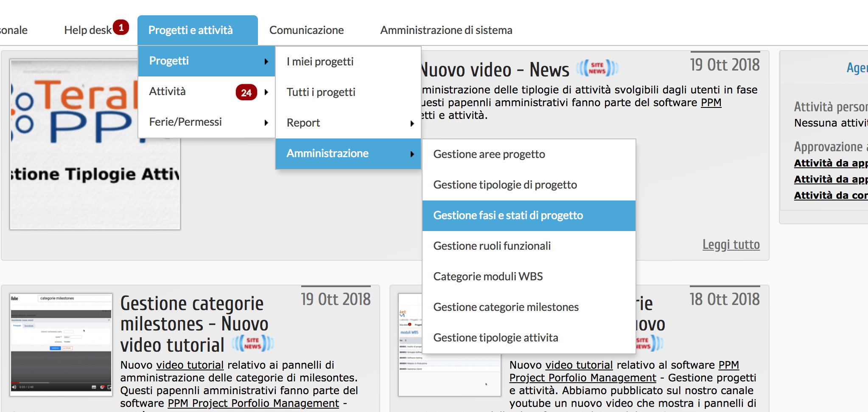Open Categorie moduli WBS
The height and width of the screenshot is (412, 868).
pyautogui.click(x=529, y=277)
